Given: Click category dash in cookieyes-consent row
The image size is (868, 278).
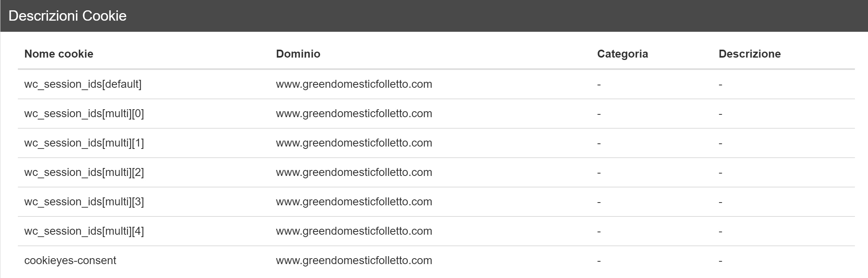Looking at the screenshot, I should [599, 261].
